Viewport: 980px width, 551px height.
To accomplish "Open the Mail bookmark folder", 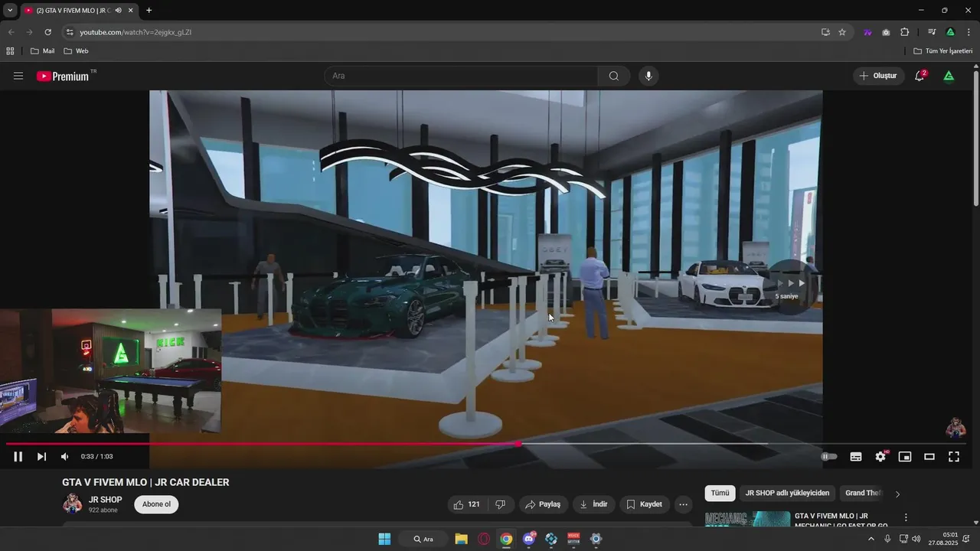I will click(42, 51).
